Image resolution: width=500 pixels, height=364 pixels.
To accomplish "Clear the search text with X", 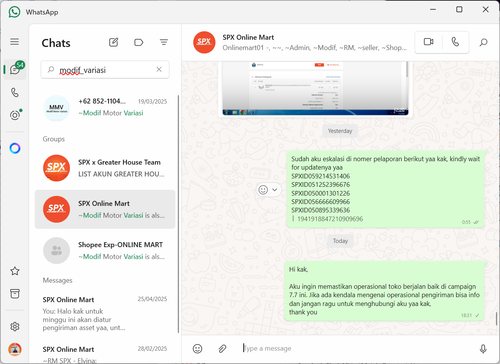I will (x=159, y=69).
